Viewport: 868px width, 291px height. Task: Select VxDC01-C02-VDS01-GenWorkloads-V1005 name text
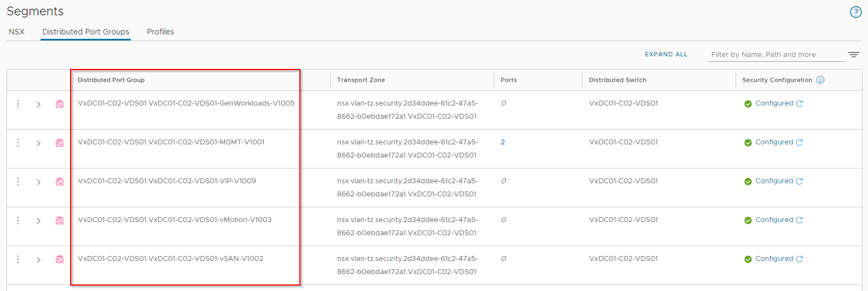pos(186,103)
